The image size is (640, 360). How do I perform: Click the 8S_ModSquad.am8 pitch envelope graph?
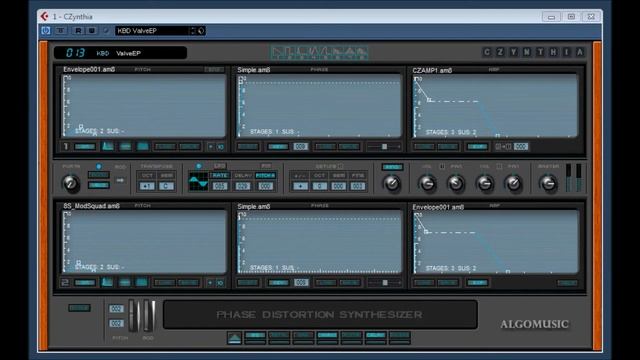[144, 242]
